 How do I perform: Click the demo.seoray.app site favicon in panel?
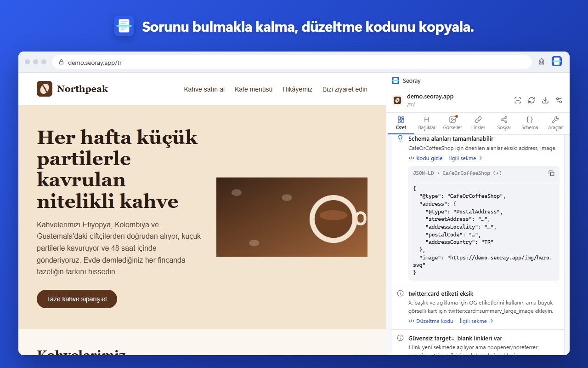point(397,100)
